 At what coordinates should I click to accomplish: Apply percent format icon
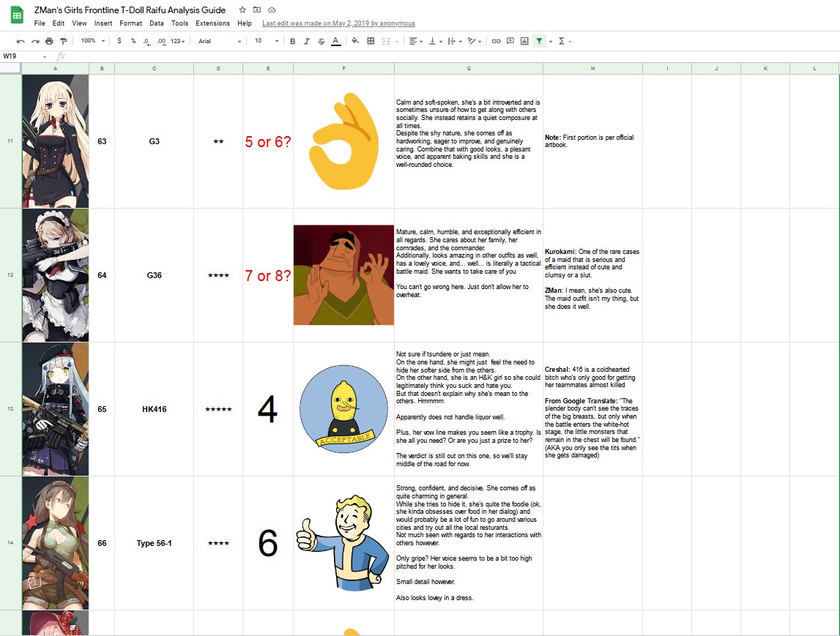tap(133, 41)
